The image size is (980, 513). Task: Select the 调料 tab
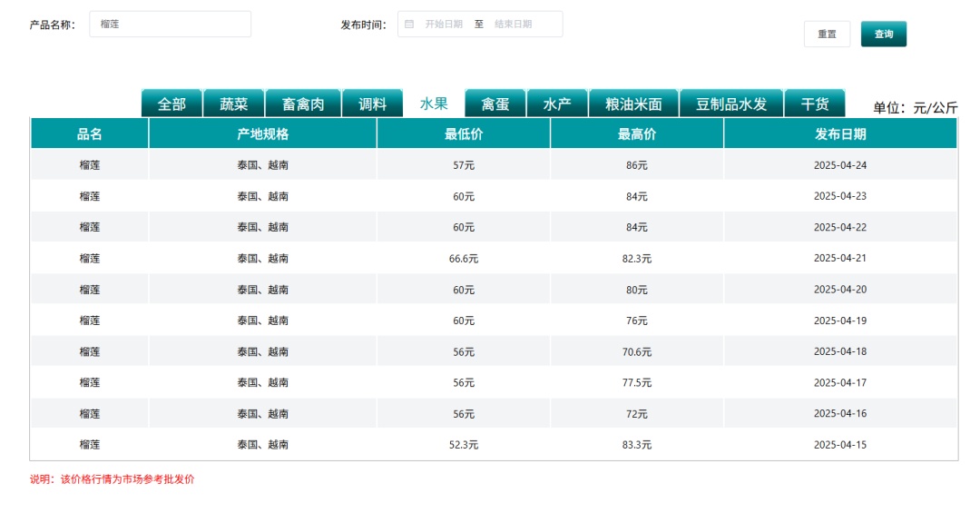coord(373,104)
